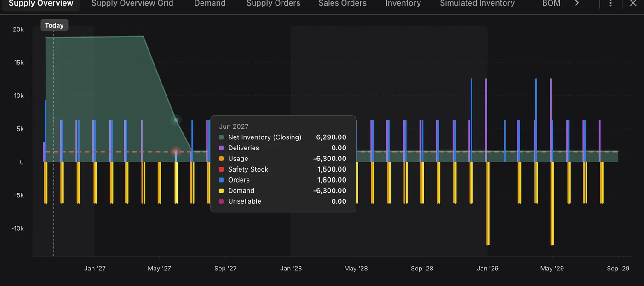Screen dimensions: 644x286
Task: Click the 'Deliveries' label in tooltip
Action: pyautogui.click(x=243, y=148)
